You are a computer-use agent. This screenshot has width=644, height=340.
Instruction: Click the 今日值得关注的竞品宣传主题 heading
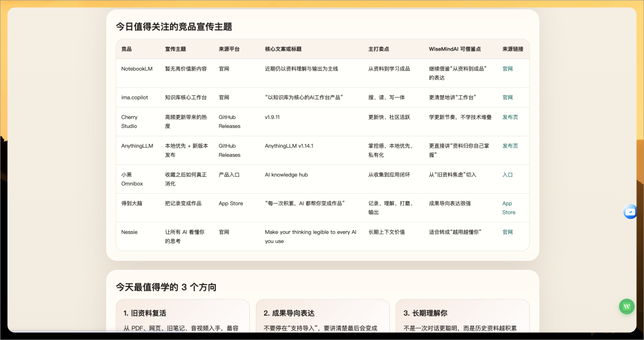(x=174, y=27)
